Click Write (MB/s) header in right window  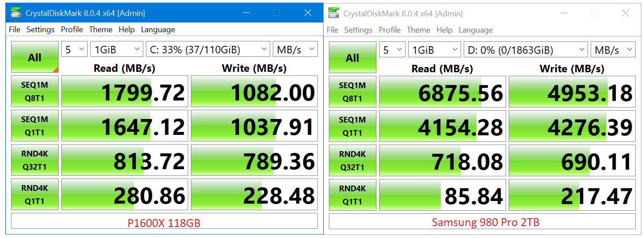572,68
